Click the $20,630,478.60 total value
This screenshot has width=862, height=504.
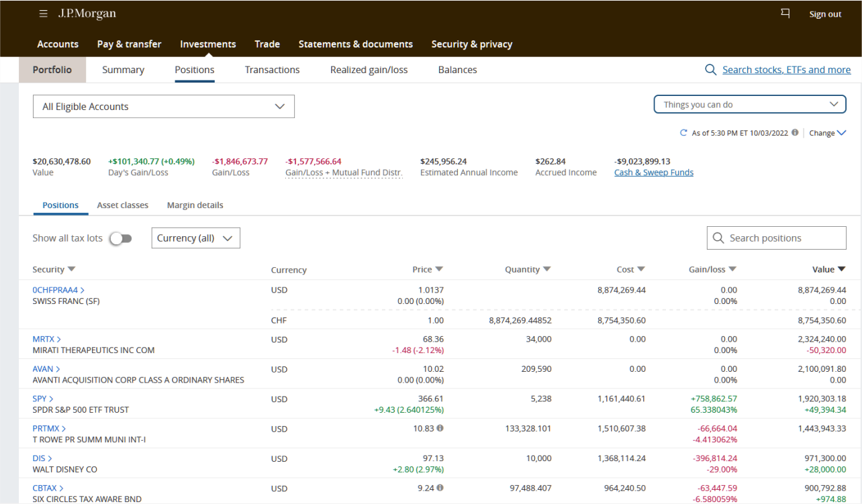[x=62, y=161]
